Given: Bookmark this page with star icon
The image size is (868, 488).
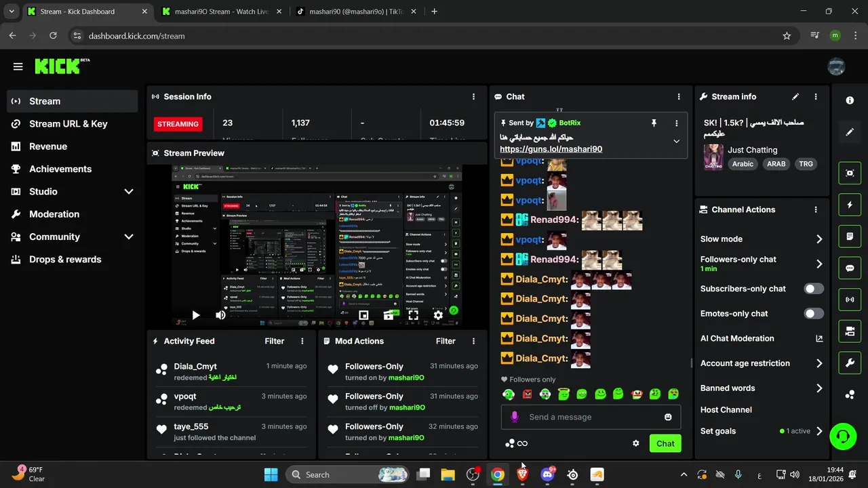Looking at the screenshot, I should (x=787, y=36).
